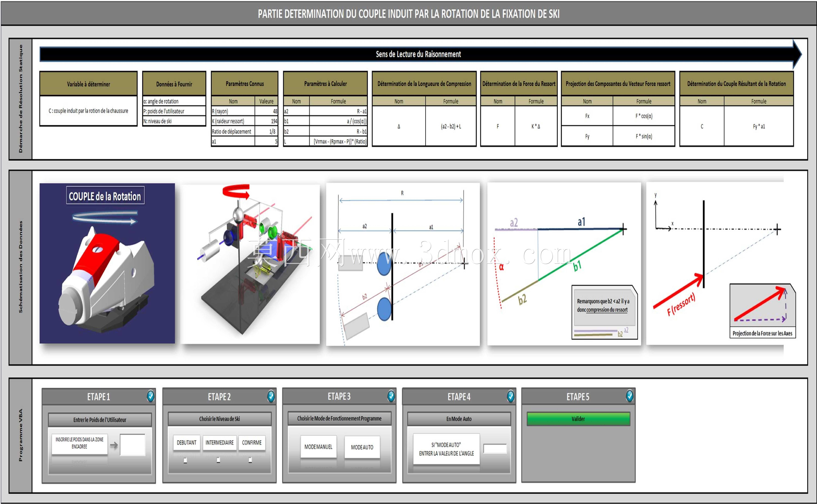Click the formula cell "R - a1"
The height and width of the screenshot is (504, 817).
pyautogui.click(x=338, y=111)
